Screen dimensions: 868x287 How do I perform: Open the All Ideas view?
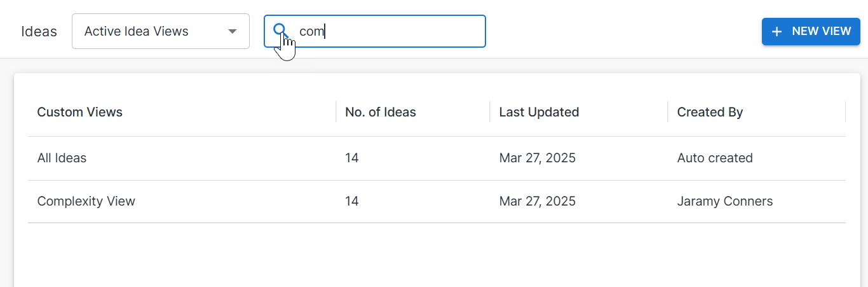[62, 158]
